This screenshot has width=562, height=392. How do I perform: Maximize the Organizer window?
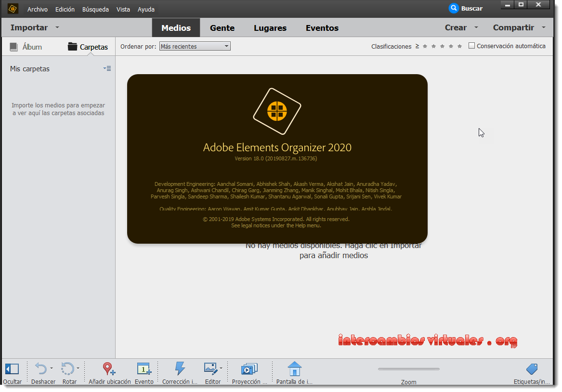521,5
